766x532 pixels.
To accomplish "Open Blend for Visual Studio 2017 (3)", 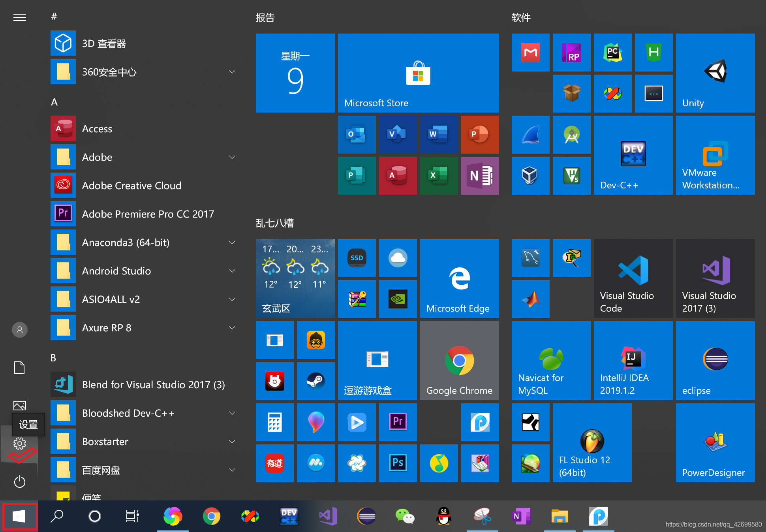I will click(x=145, y=385).
